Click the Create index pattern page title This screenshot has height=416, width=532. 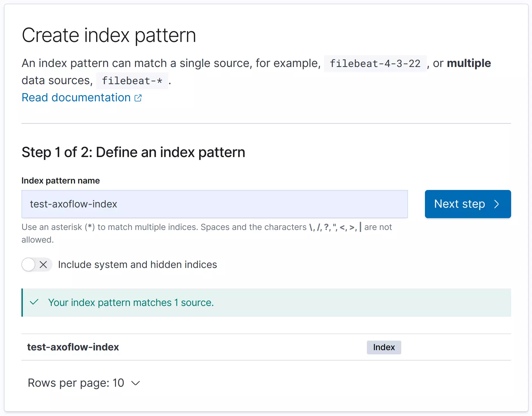(x=109, y=35)
